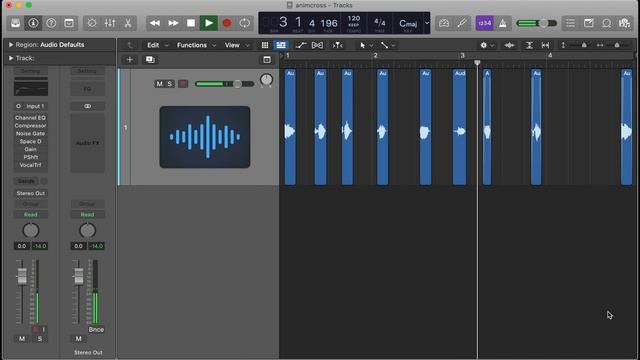Toggle the Waveform Zoom icon

tap(509, 45)
